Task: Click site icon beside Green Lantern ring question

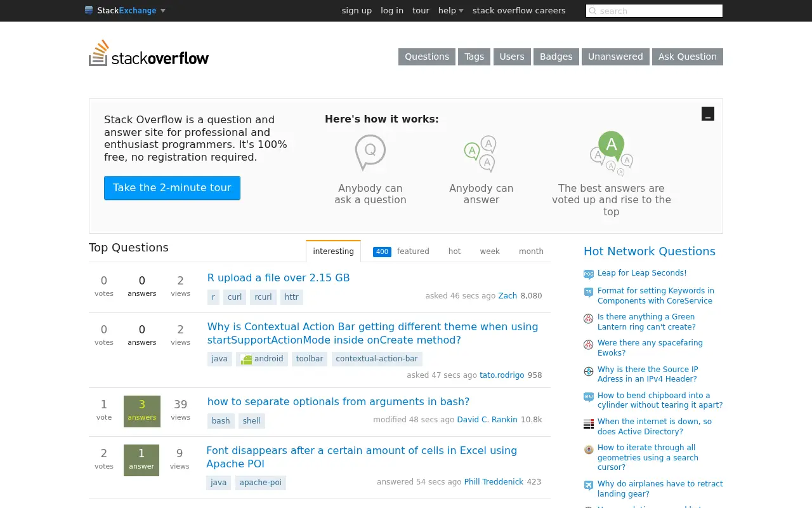Action: (589, 318)
